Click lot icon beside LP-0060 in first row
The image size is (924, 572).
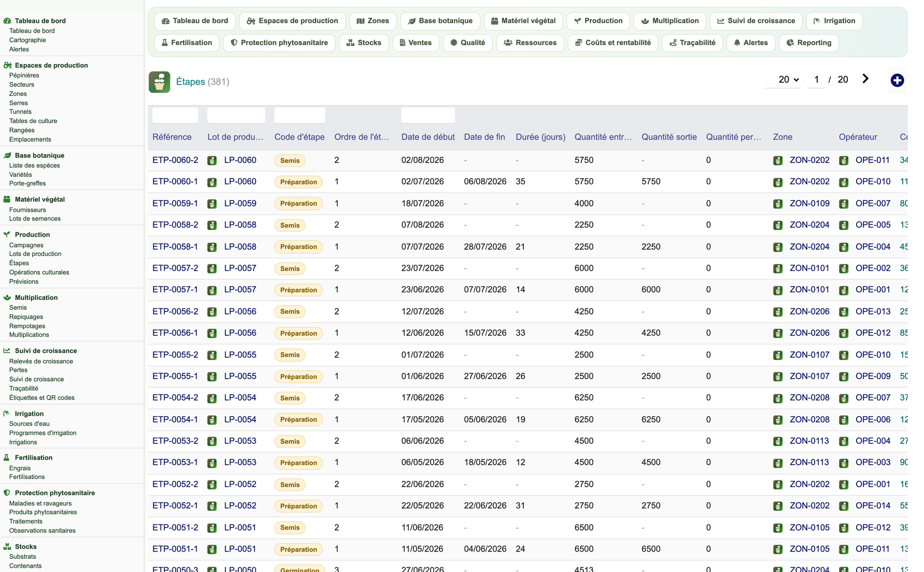212,161
